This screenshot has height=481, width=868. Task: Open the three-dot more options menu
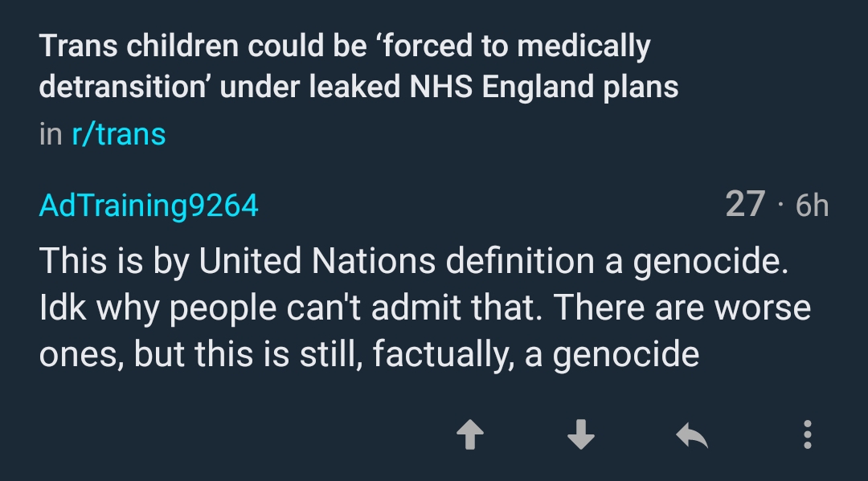(807, 434)
